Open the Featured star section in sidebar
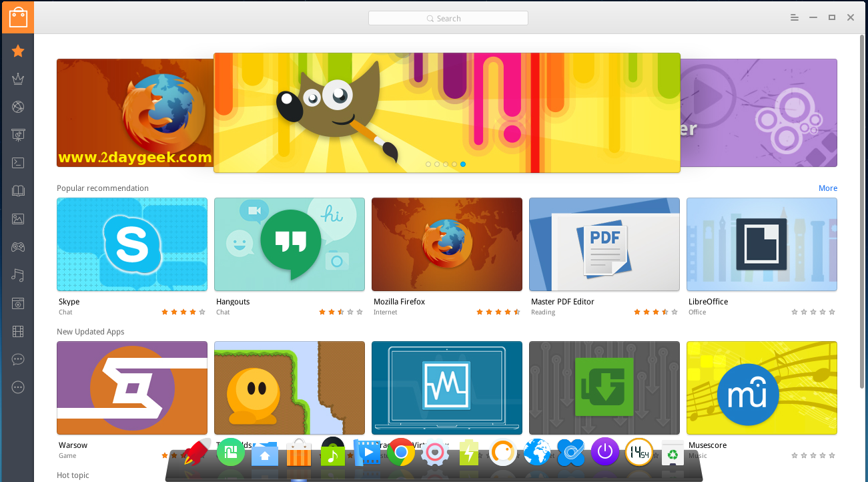 18,51
